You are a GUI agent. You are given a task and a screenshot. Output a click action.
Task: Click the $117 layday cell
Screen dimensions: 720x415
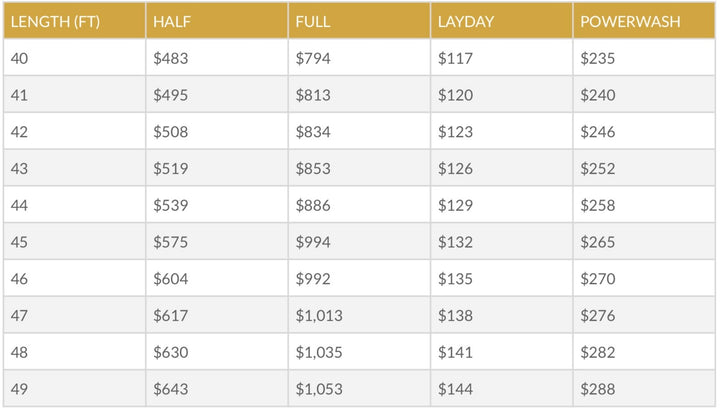point(455,58)
